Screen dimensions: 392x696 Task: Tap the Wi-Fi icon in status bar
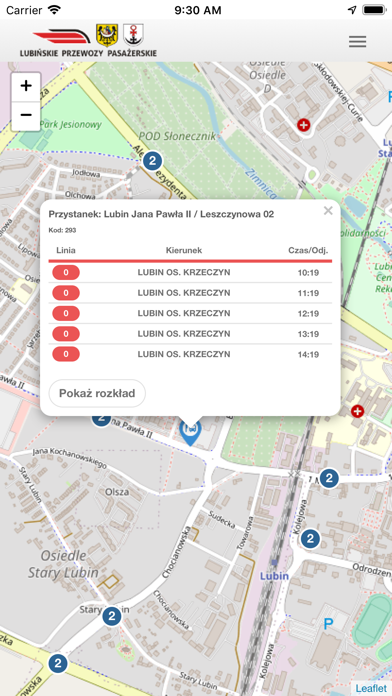click(x=54, y=10)
